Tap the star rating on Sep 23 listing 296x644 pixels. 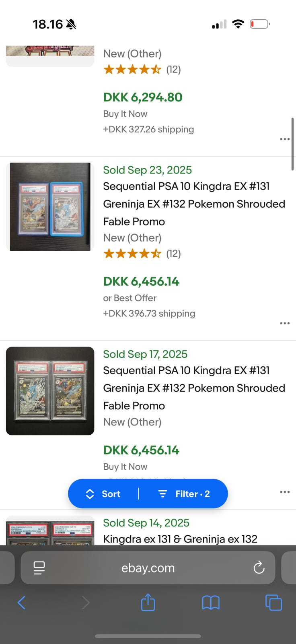click(x=132, y=254)
